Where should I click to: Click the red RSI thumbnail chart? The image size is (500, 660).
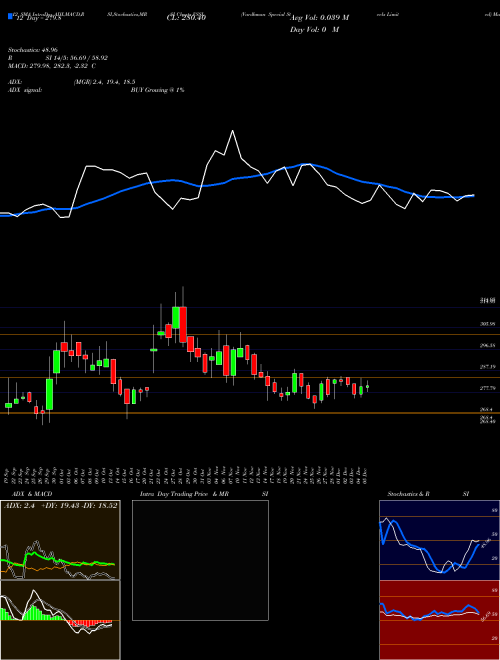pyautogui.click(x=439, y=620)
